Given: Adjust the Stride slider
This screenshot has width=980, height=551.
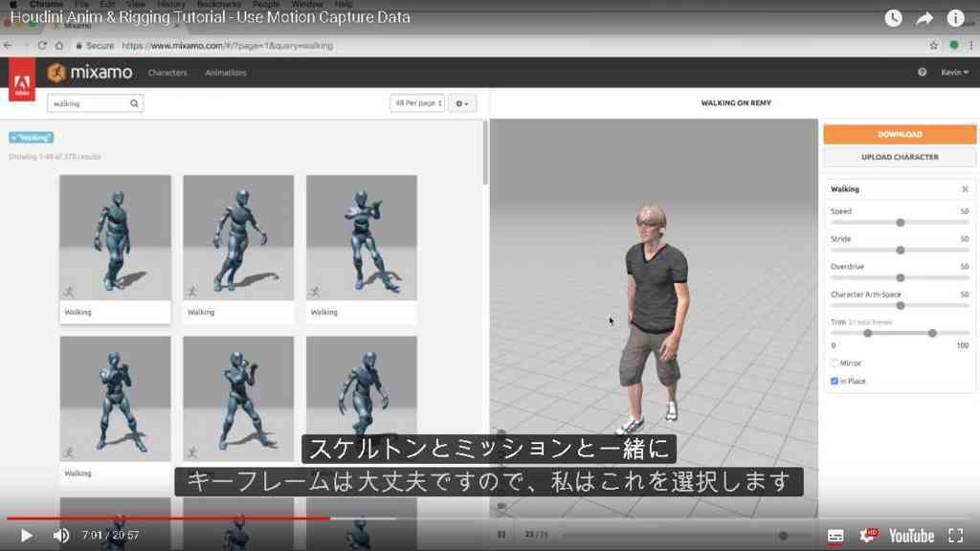Looking at the screenshot, I should (900, 250).
